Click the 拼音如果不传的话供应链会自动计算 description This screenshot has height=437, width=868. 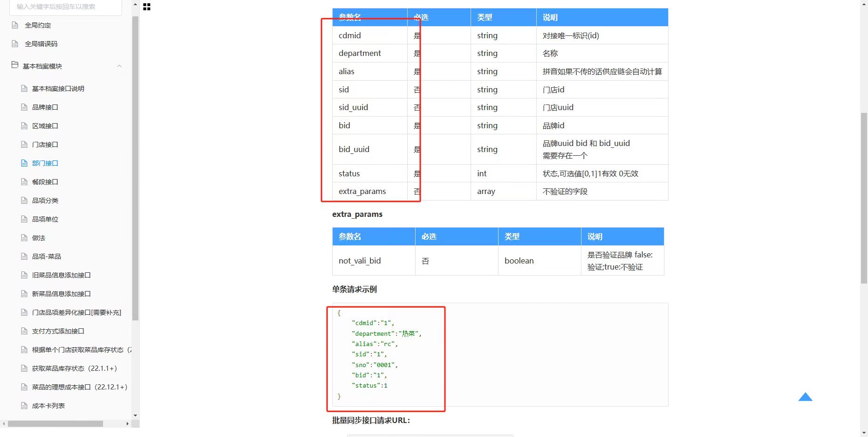click(x=602, y=71)
